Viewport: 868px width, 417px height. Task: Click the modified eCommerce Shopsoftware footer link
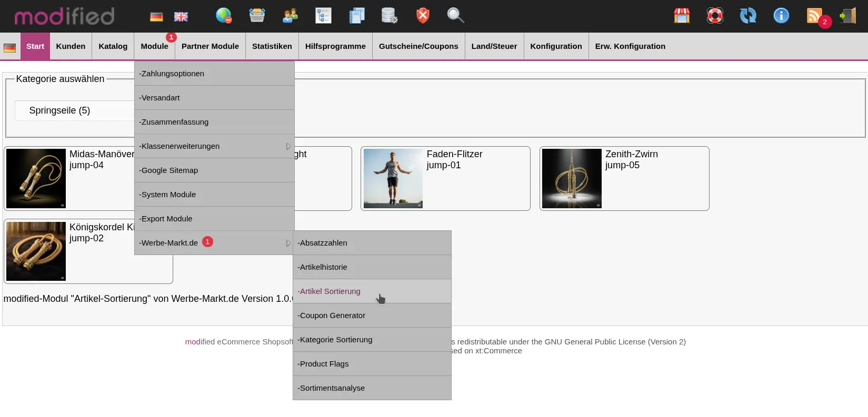pos(239,342)
